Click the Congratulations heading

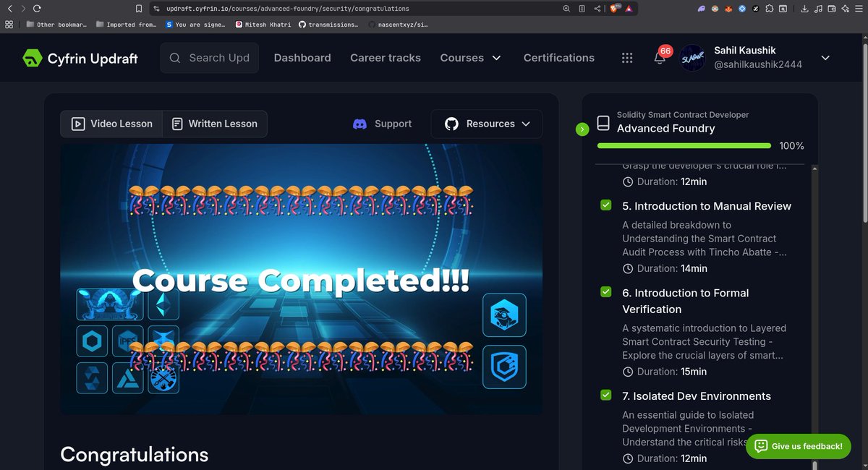tap(135, 454)
